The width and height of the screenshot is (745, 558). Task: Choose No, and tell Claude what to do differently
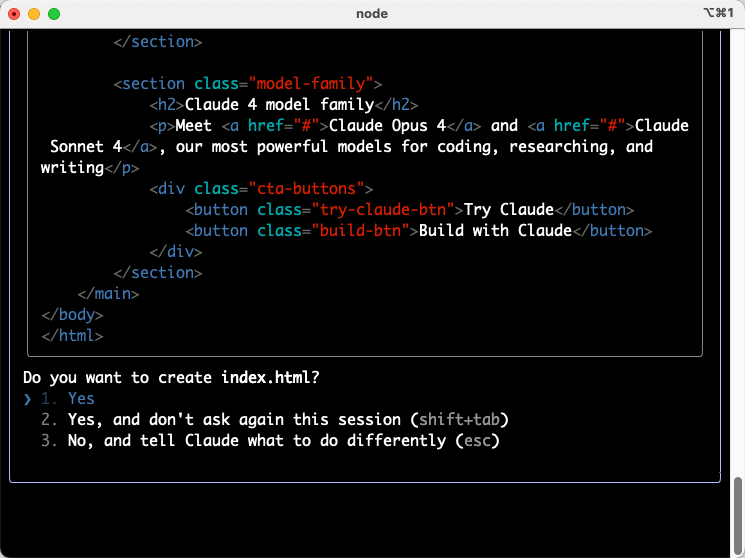[x=270, y=440]
